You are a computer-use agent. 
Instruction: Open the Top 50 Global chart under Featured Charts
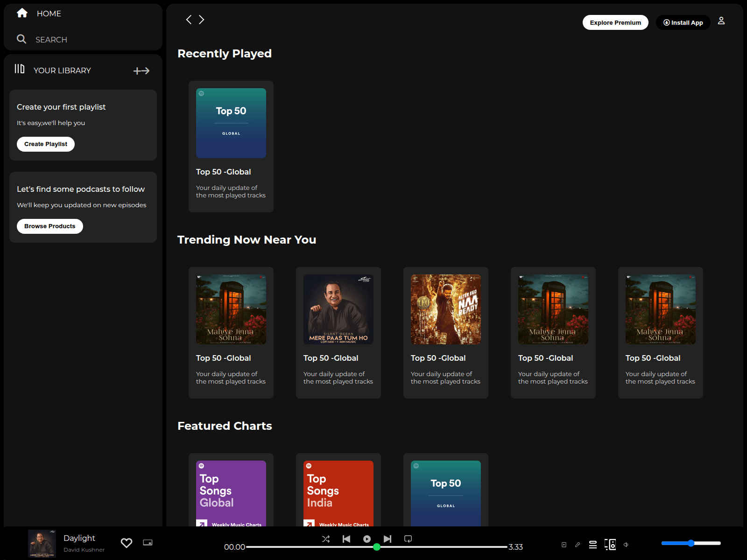[x=446, y=494]
